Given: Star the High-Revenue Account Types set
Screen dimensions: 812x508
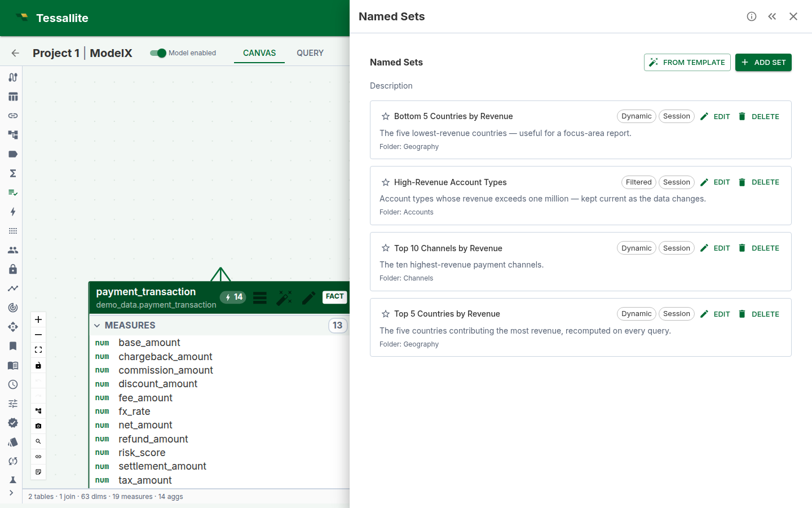Looking at the screenshot, I should (386, 182).
